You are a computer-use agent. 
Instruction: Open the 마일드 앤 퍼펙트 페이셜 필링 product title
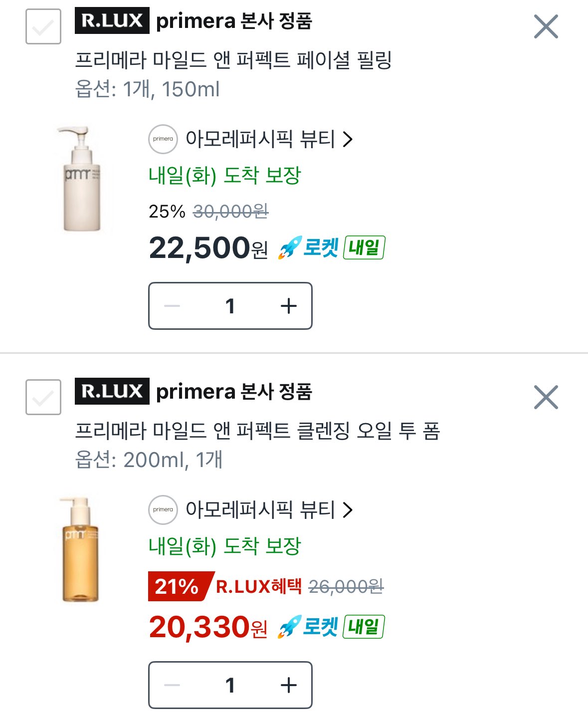coord(233,60)
